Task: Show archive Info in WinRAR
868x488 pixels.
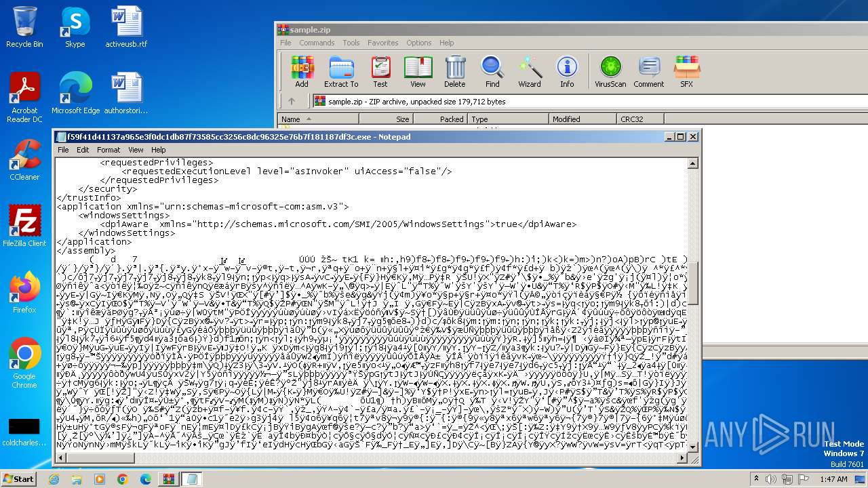Action: 567,72
